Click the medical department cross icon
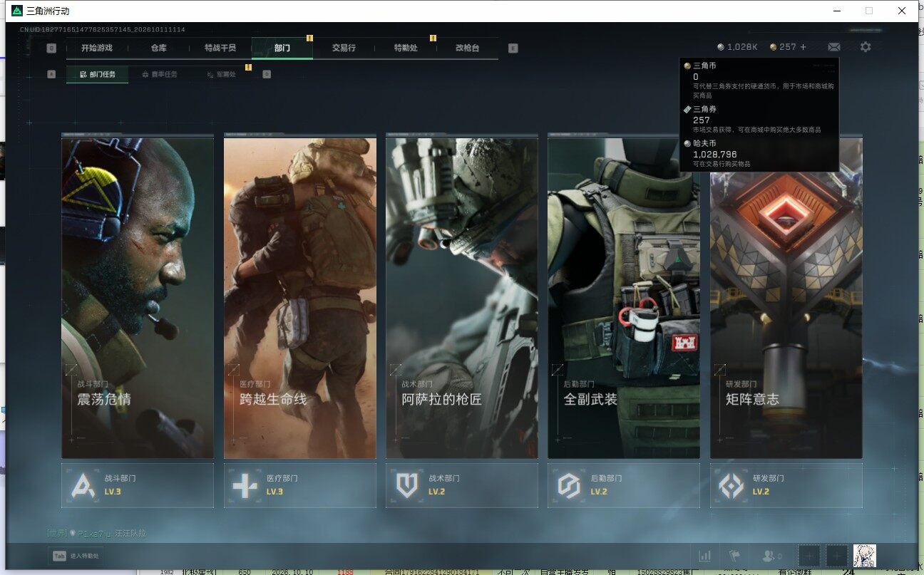 point(245,486)
